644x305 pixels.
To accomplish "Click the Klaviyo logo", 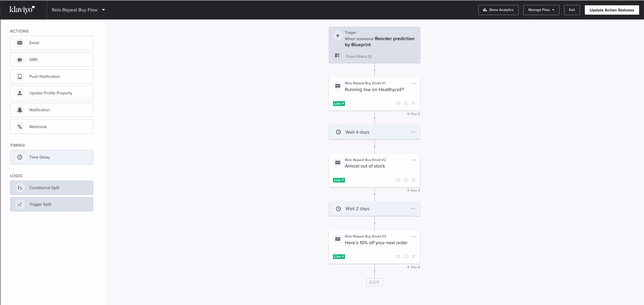I will (22, 9).
